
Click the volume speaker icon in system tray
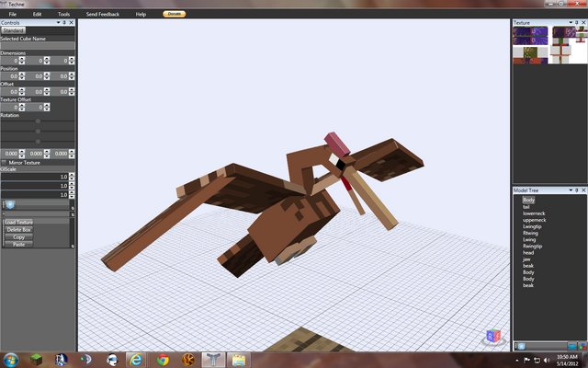[x=548, y=360]
